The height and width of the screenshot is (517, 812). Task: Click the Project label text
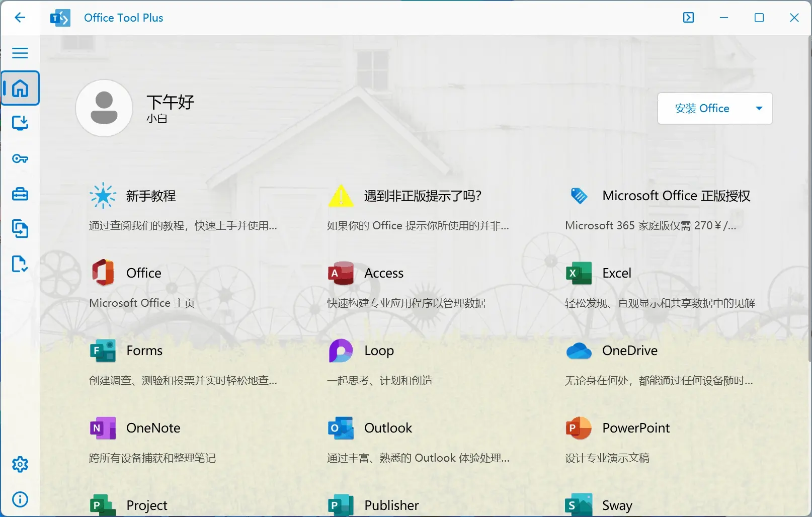tap(147, 505)
